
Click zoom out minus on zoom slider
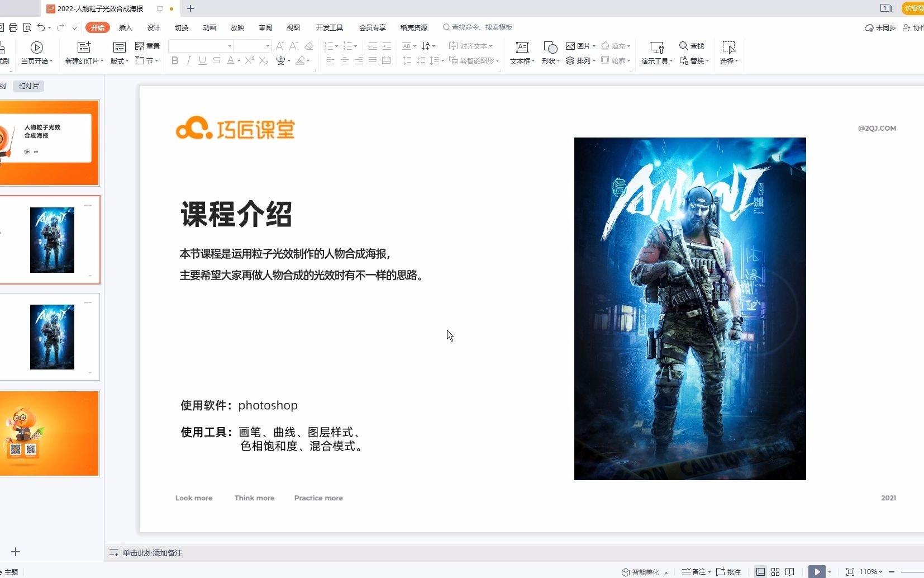(x=892, y=572)
